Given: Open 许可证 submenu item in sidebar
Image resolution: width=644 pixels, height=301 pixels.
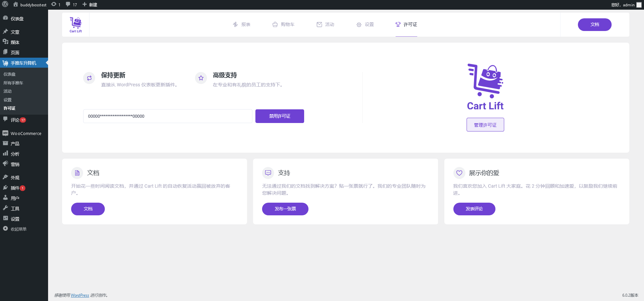Looking at the screenshot, I should [x=9, y=108].
